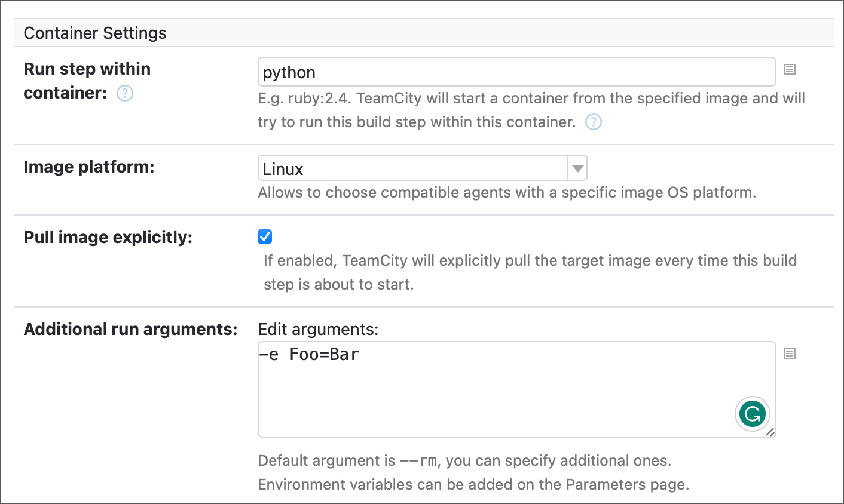
Task: Click the Grammarly icon inside the arguments textarea
Action: 752,413
